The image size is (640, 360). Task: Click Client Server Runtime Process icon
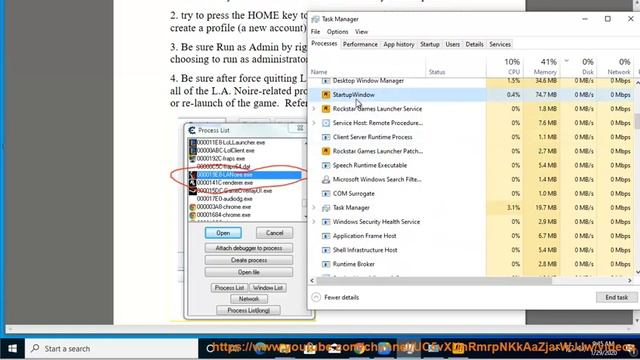[x=326, y=137]
